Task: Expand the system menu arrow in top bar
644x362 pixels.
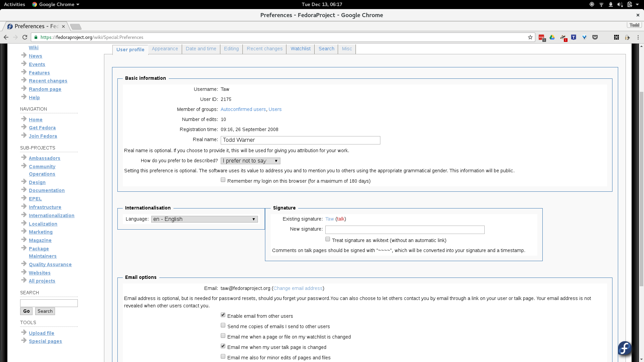Action: (x=637, y=4)
